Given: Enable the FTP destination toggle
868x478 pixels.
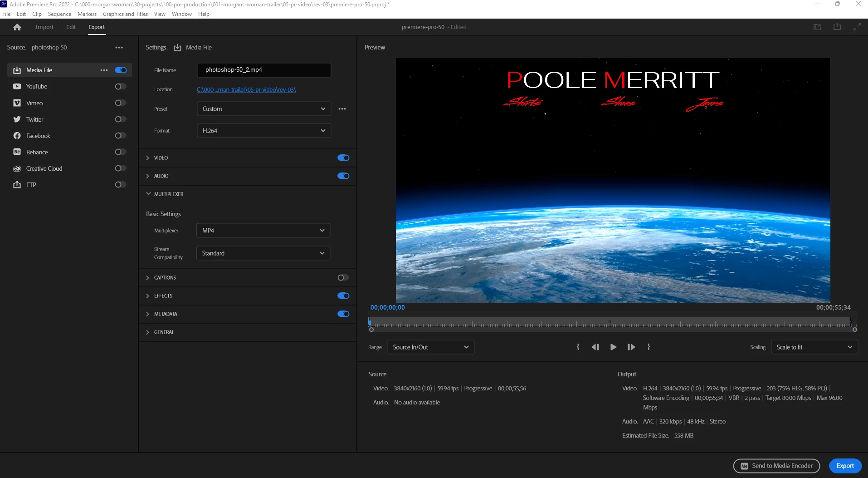Looking at the screenshot, I should pos(121,185).
